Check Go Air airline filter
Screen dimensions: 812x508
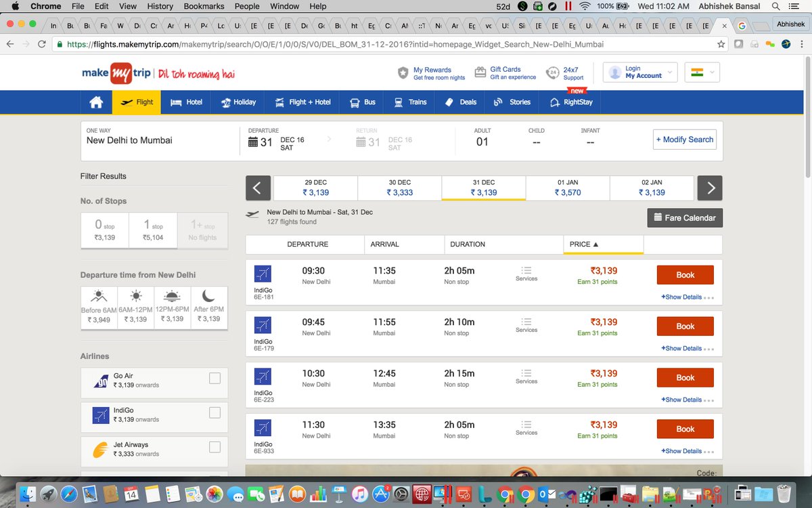point(215,378)
